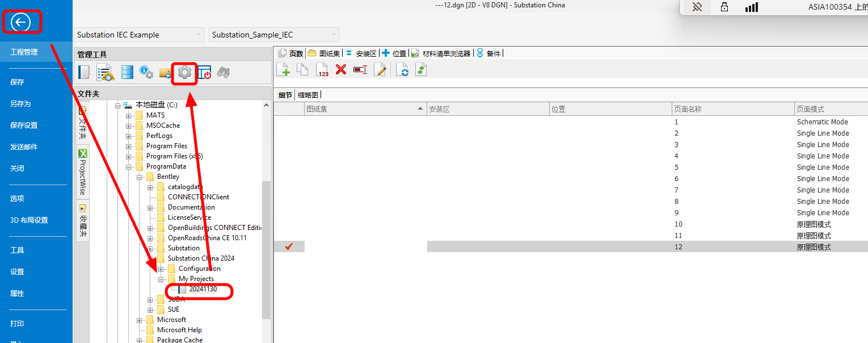The height and width of the screenshot is (343, 868).
Task: Select the 20241130 project in tree
Action: [x=203, y=289]
